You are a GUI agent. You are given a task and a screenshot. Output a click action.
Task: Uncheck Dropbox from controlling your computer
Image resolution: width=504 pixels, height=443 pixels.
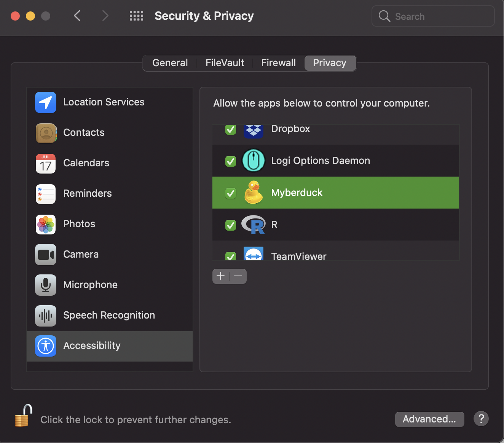coord(230,129)
